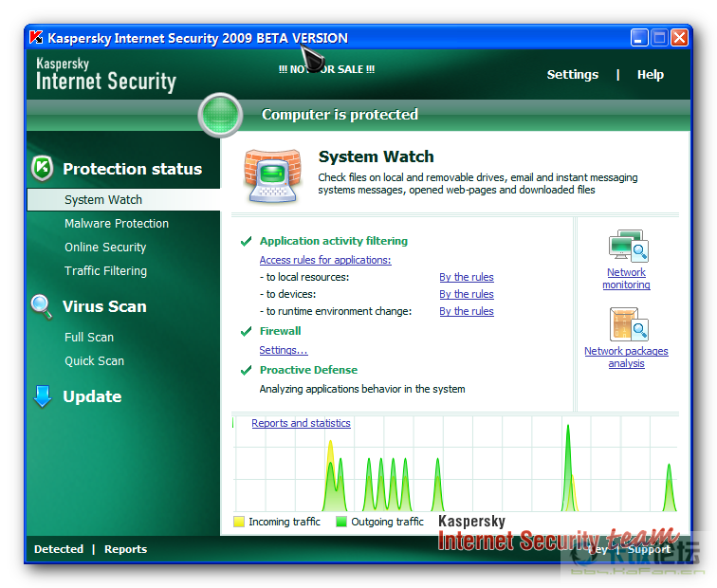Open Malware Protection section
Viewport: 717px width, 588px height.
point(117,223)
